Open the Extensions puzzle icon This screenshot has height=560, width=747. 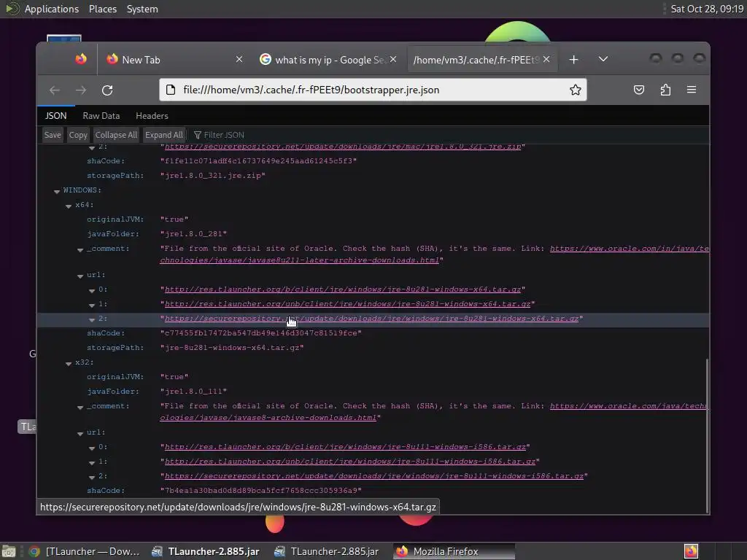click(665, 90)
